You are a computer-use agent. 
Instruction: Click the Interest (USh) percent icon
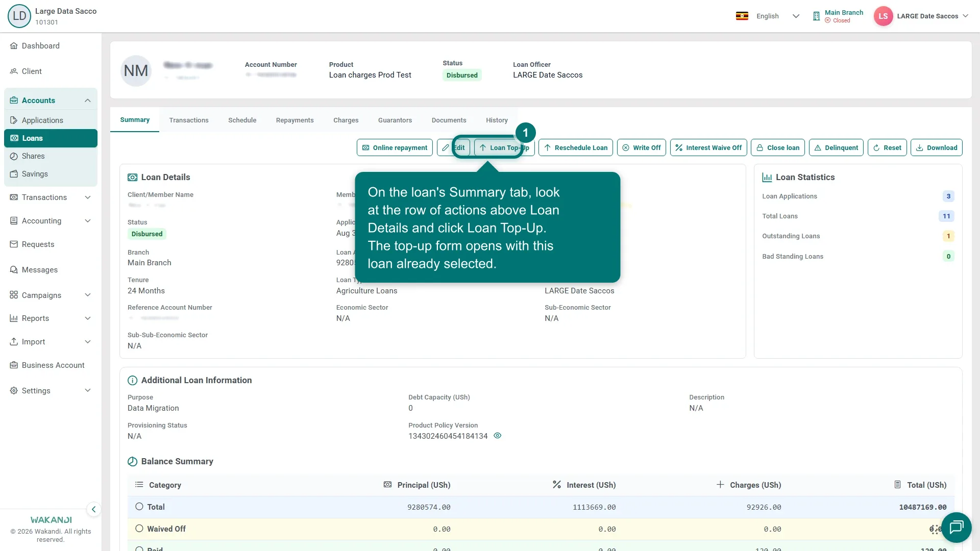(x=557, y=485)
